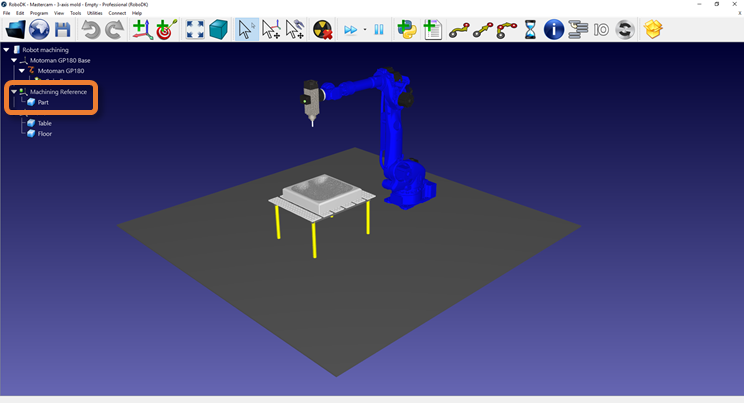Image resolution: width=744 pixels, height=403 pixels.
Task: Select the Table object in tree
Action: coord(44,123)
